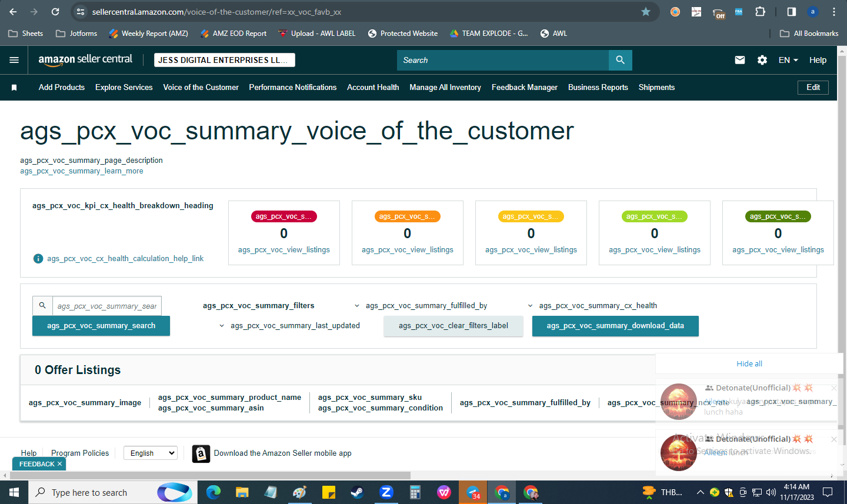The height and width of the screenshot is (504, 847).
Task: Go to Business Reports
Action: click(598, 88)
